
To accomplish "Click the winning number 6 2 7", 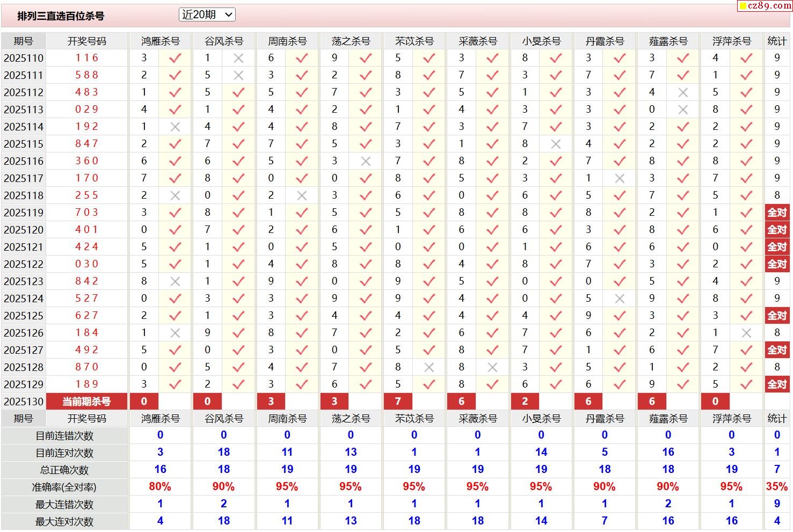I will click(87, 316).
